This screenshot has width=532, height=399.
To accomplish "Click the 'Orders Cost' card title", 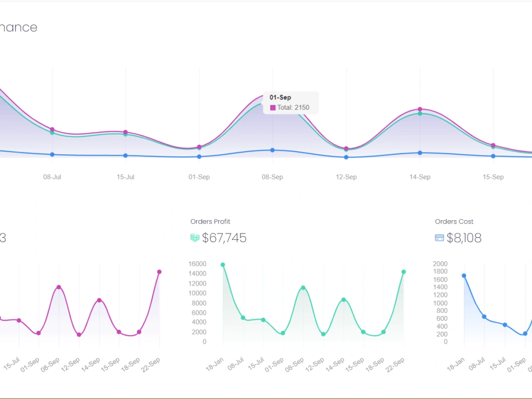I will (454, 221).
